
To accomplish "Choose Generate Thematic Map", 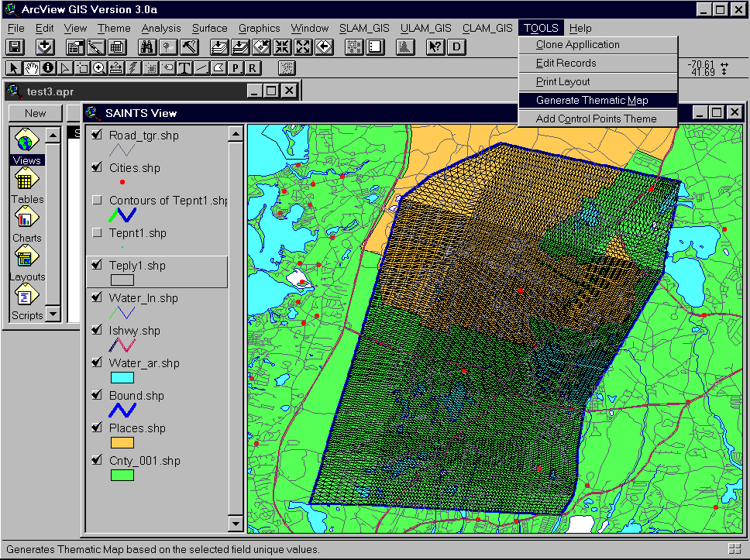I will pyautogui.click(x=598, y=101).
